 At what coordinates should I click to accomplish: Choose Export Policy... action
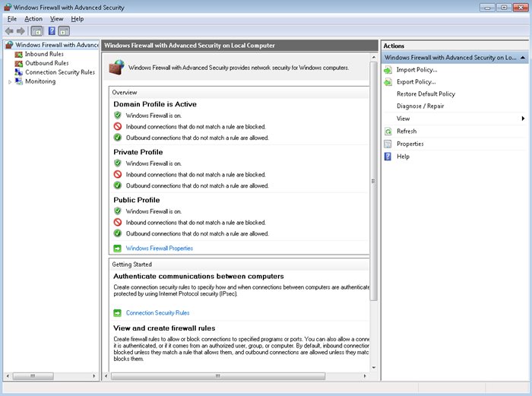[x=416, y=82]
